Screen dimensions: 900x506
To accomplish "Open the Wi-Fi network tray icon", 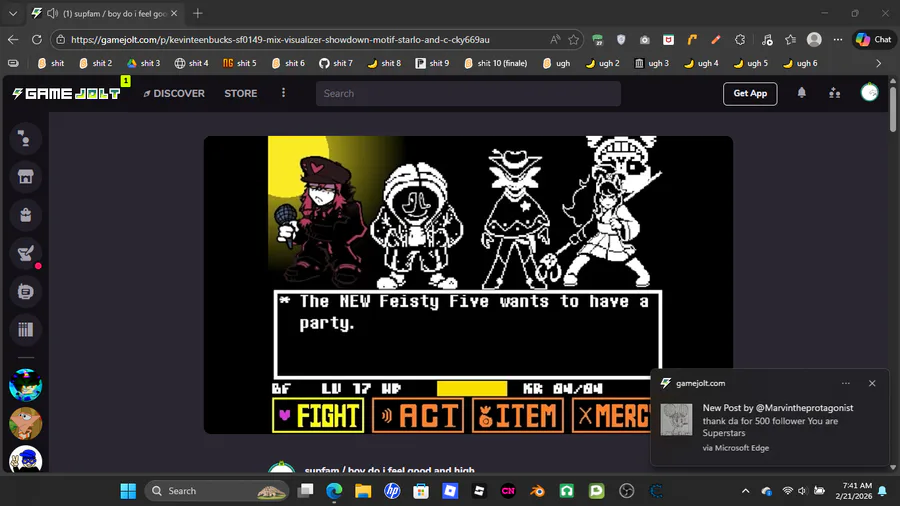I will tap(788, 491).
